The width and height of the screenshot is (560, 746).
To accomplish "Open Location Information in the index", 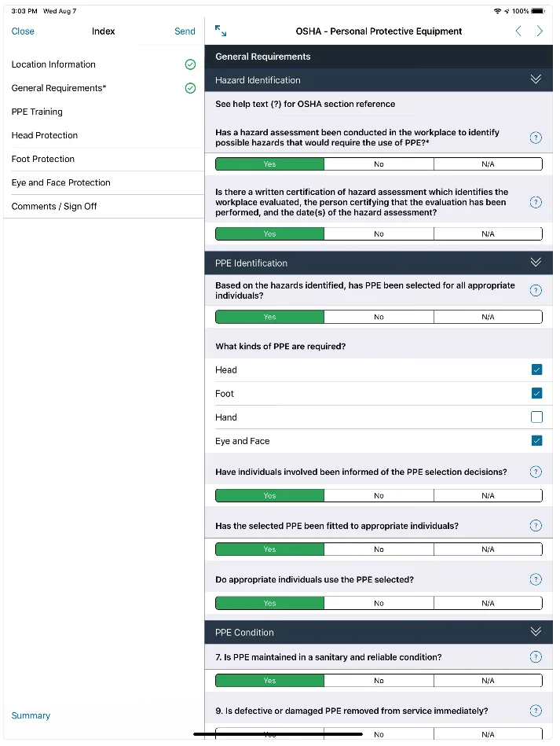I will [104, 64].
